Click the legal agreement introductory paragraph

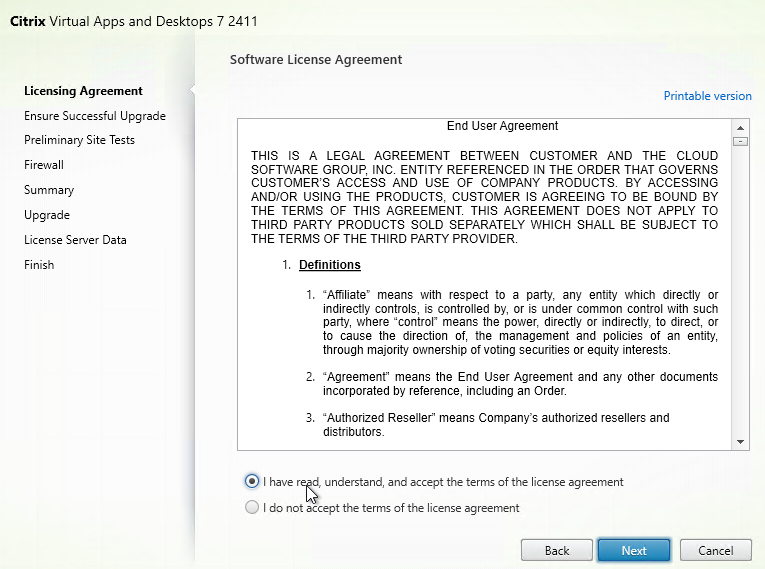[484, 197]
